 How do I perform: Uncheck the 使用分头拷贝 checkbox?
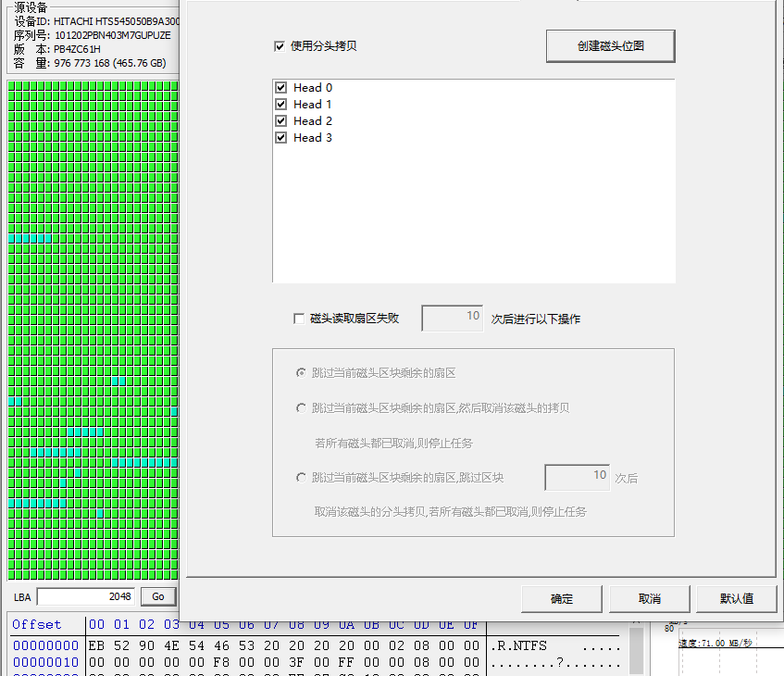[280, 46]
